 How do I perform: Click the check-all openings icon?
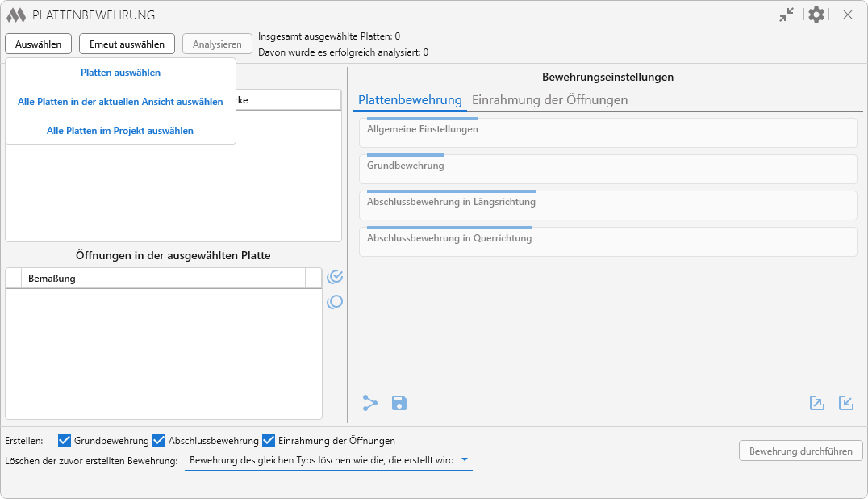[x=335, y=277]
